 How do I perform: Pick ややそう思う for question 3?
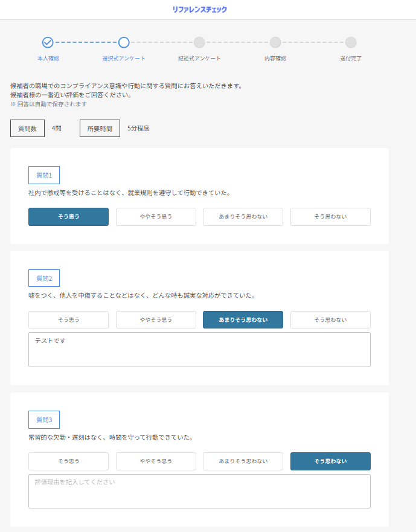(x=156, y=461)
